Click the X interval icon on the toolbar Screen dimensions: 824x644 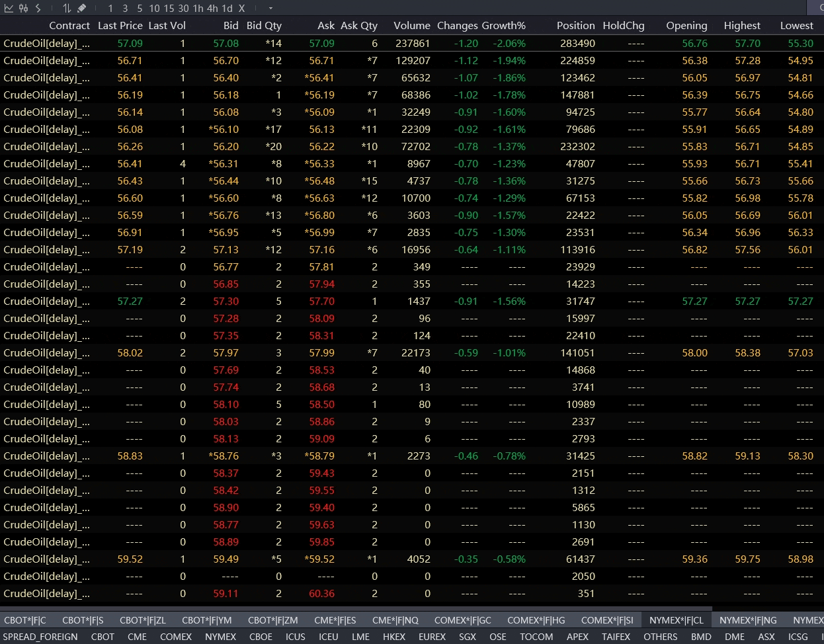click(x=241, y=9)
